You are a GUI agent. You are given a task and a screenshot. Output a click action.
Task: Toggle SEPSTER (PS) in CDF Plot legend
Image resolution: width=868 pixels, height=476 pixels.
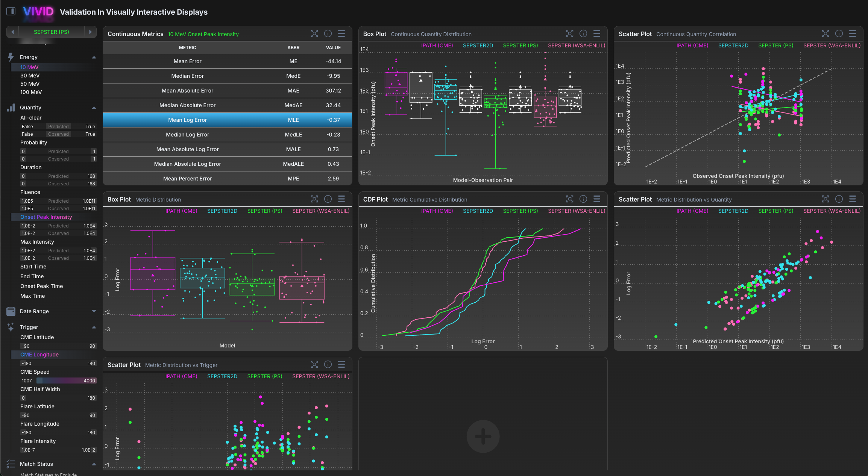pos(520,211)
